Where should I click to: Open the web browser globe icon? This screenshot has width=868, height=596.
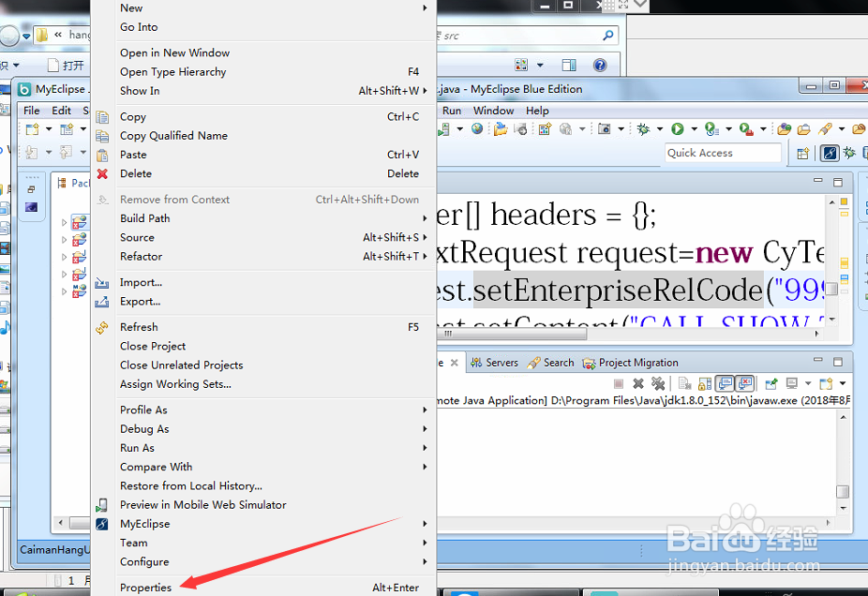(x=477, y=129)
